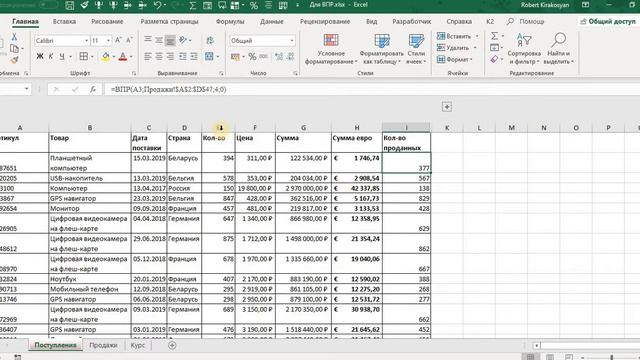Screen dimensions: 640x360
Task: Open the Разметка страницы tab
Action: click(x=169, y=21)
